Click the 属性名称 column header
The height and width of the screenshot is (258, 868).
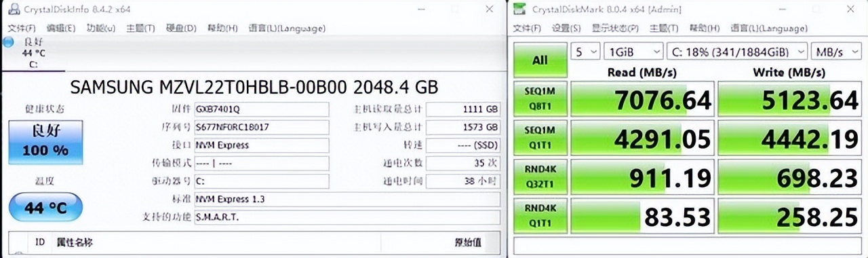pos(75,242)
